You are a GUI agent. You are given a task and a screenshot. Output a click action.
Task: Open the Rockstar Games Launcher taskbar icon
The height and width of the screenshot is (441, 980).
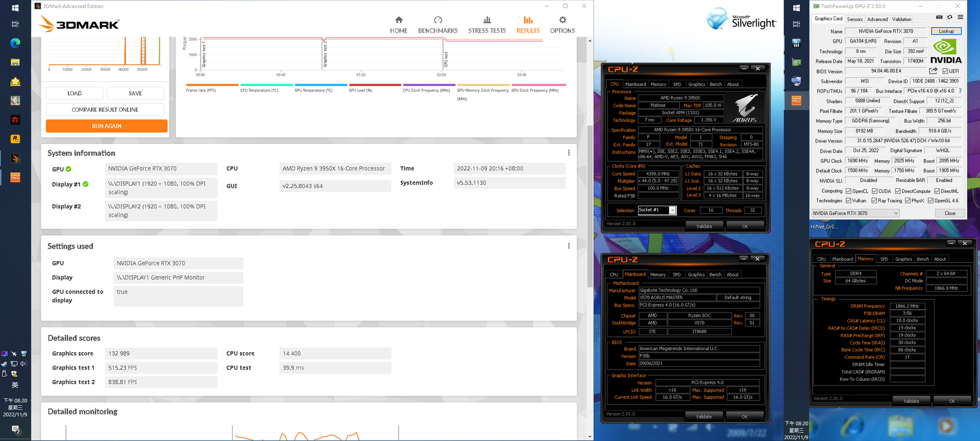point(15,139)
